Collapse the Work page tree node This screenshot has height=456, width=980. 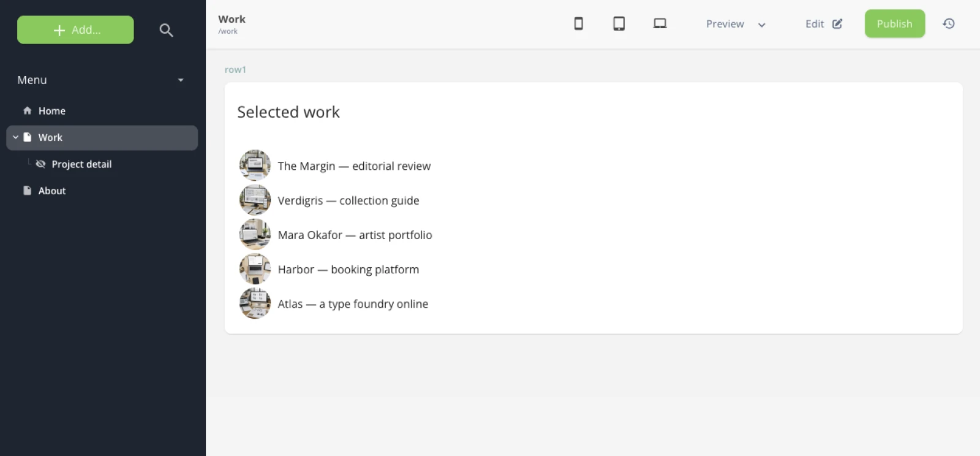coord(15,137)
